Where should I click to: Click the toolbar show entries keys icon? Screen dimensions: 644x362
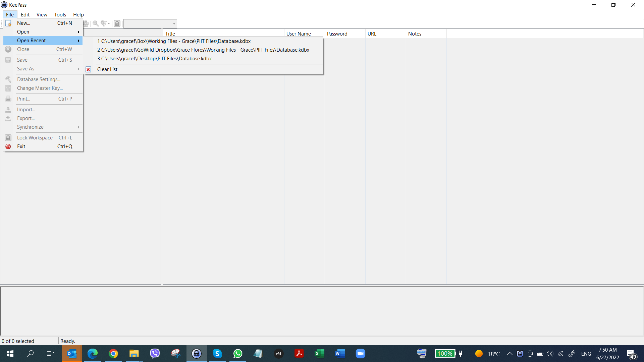pyautogui.click(x=104, y=23)
